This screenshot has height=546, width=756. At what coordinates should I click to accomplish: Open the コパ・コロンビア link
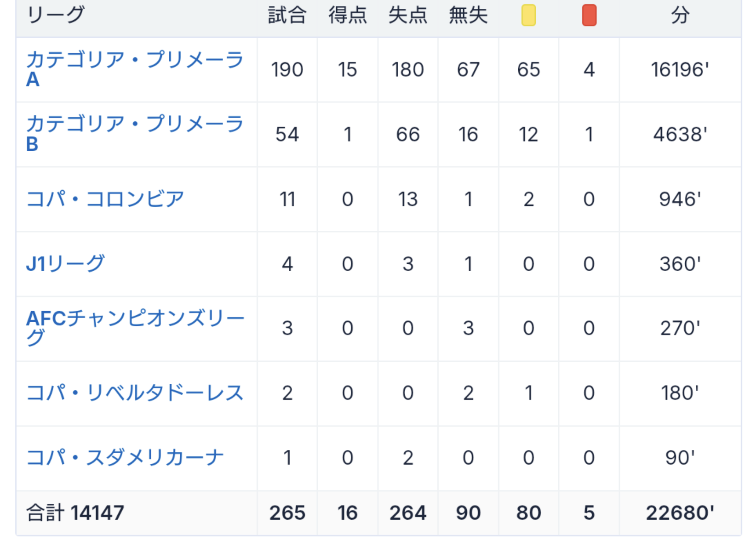(105, 199)
